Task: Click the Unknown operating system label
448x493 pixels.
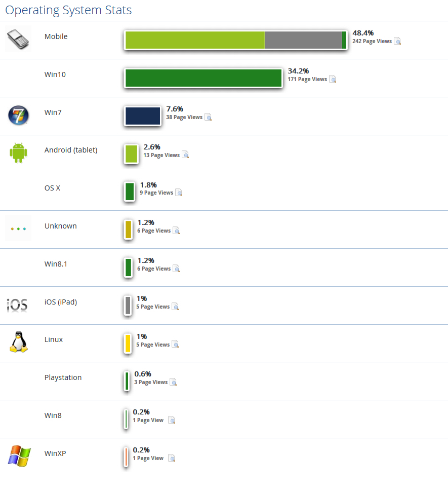Action: (x=61, y=226)
